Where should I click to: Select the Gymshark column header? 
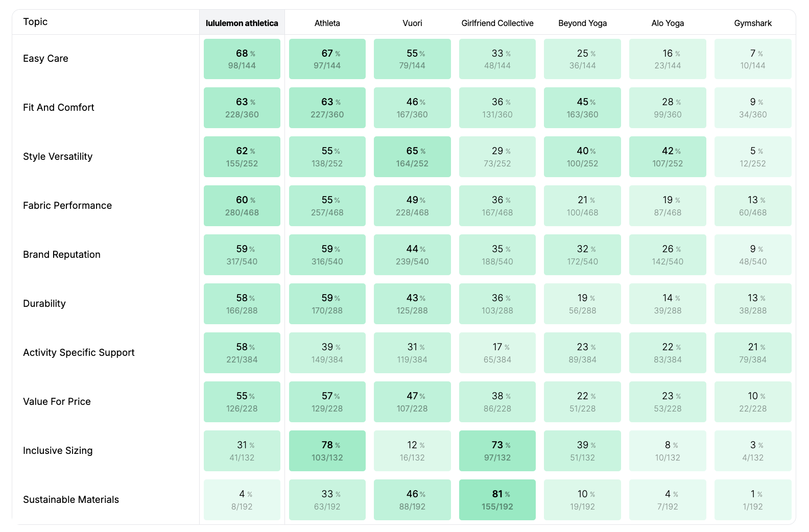753,23
